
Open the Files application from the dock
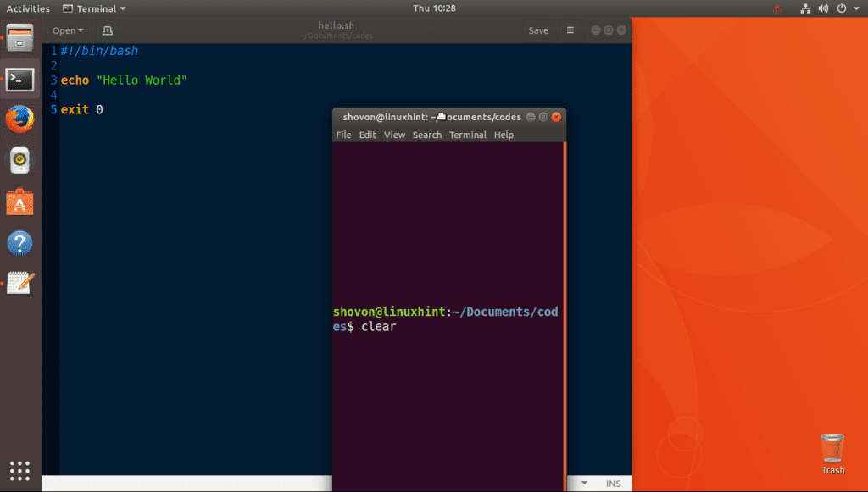(x=19, y=37)
